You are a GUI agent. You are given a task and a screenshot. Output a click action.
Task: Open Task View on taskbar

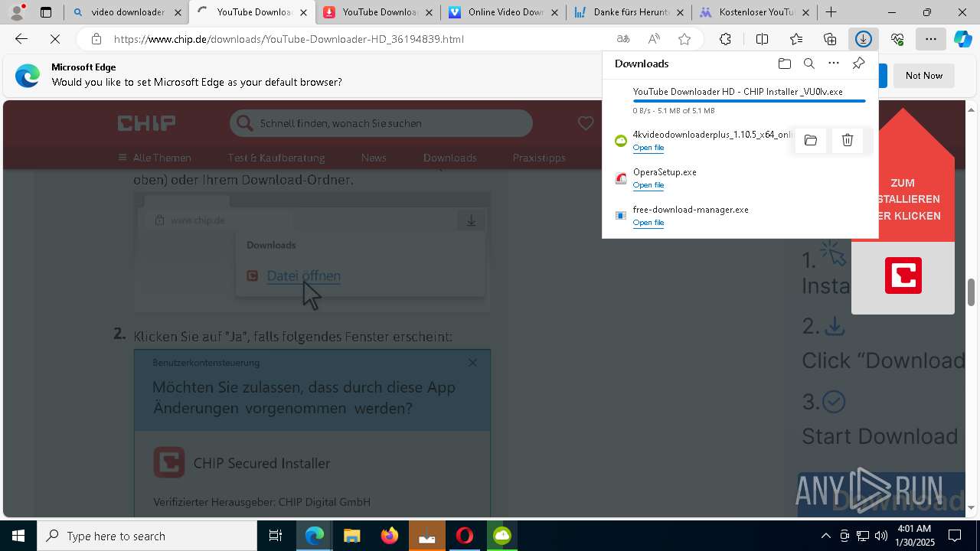pos(276,536)
